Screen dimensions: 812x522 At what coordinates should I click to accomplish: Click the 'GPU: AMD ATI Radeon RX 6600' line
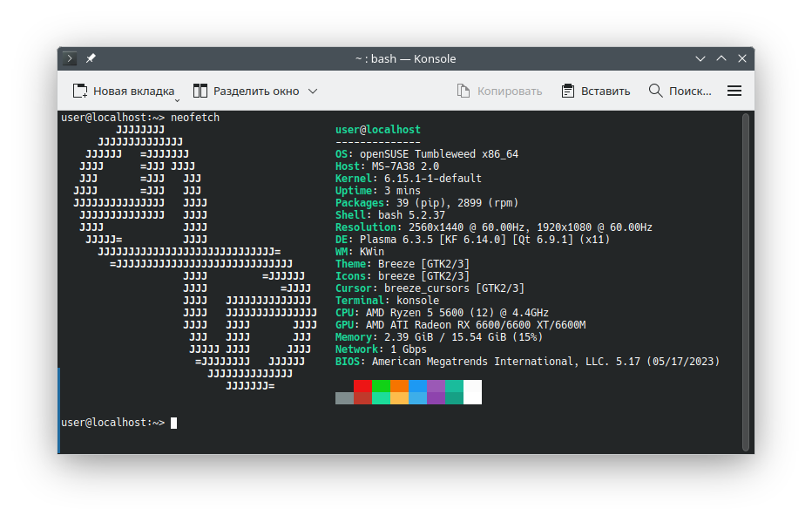pyautogui.click(x=460, y=325)
